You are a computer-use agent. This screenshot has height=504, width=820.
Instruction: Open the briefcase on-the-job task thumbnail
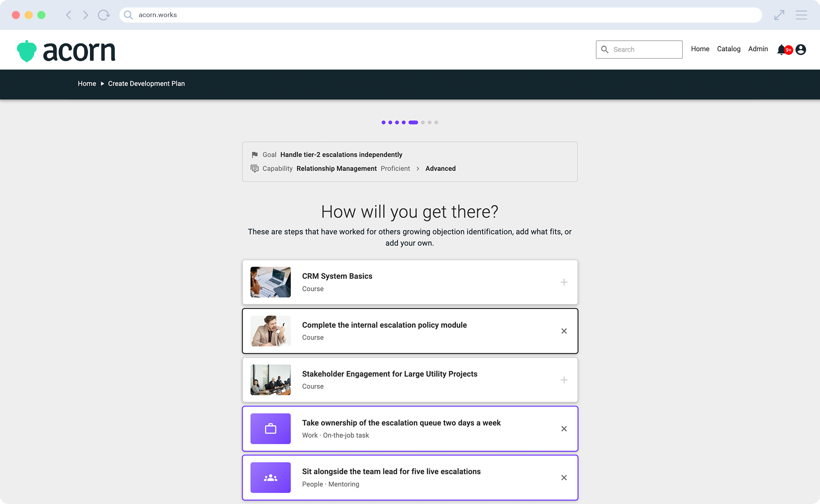coord(270,429)
